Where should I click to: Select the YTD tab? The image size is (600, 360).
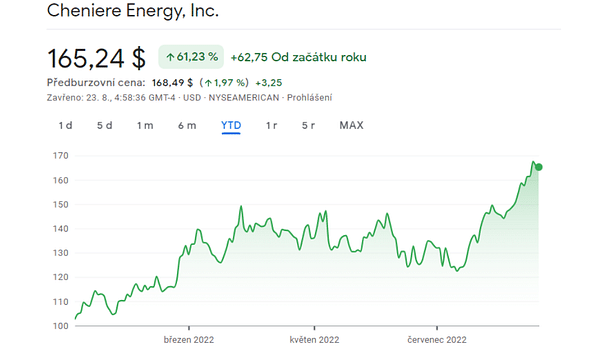[x=231, y=125]
